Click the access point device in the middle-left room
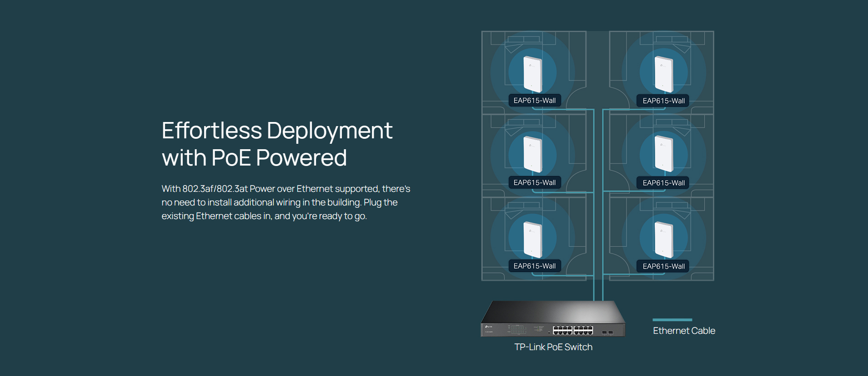The width and height of the screenshot is (868, 376). [533, 154]
